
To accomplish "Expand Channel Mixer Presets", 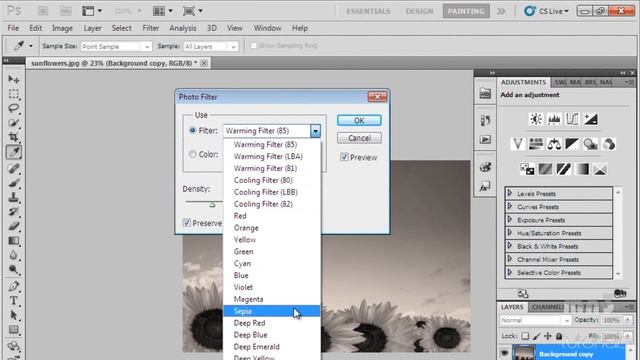I will click(x=509, y=258).
